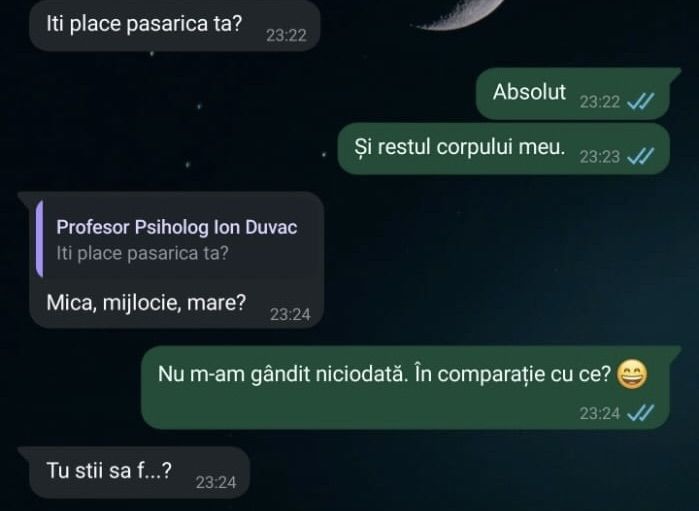This screenshot has width=699, height=511.
Task: Select the "Nu m-am gândit niciodată" message
Action: coord(405,387)
